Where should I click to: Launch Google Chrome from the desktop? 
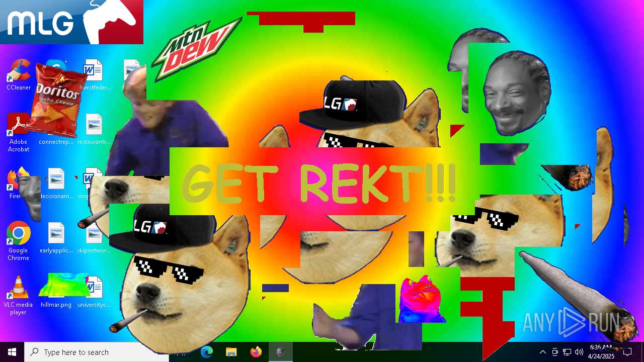click(19, 241)
